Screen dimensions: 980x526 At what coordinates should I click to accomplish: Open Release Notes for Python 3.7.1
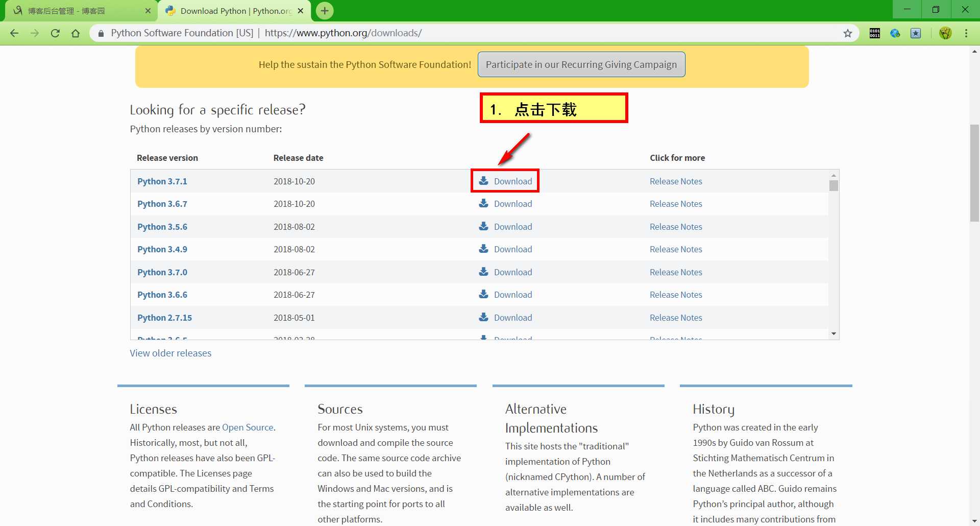pos(676,181)
